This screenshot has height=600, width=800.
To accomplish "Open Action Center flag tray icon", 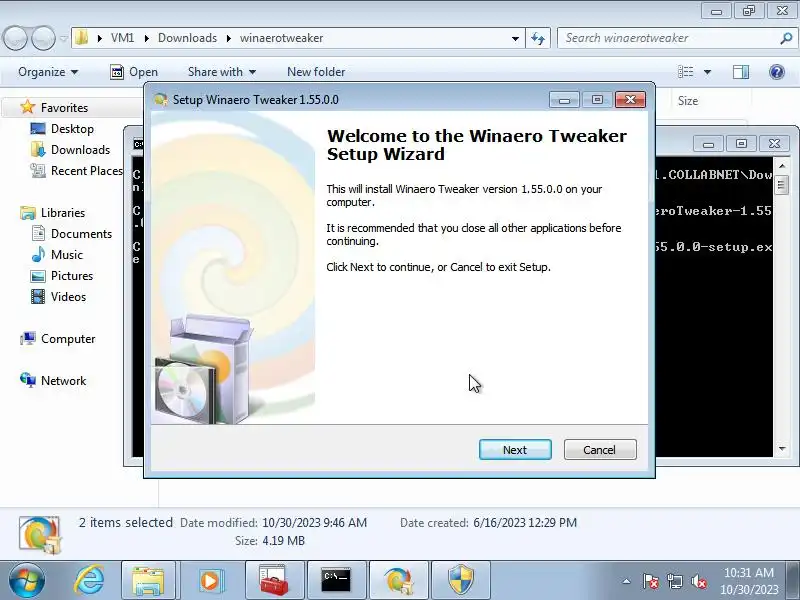I will [651, 581].
